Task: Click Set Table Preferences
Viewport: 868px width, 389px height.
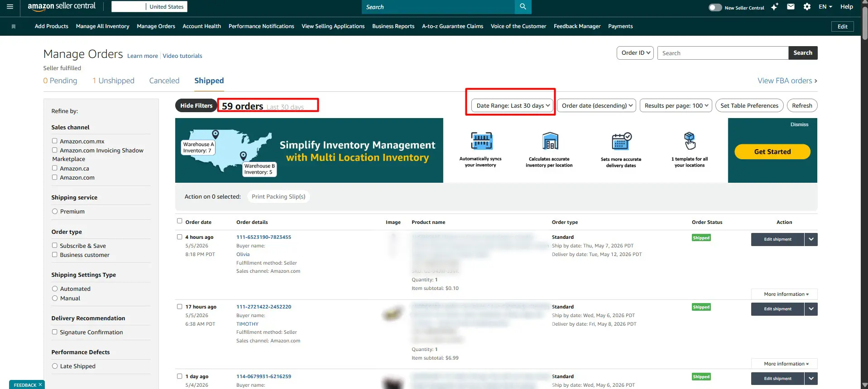Action: tap(749, 105)
